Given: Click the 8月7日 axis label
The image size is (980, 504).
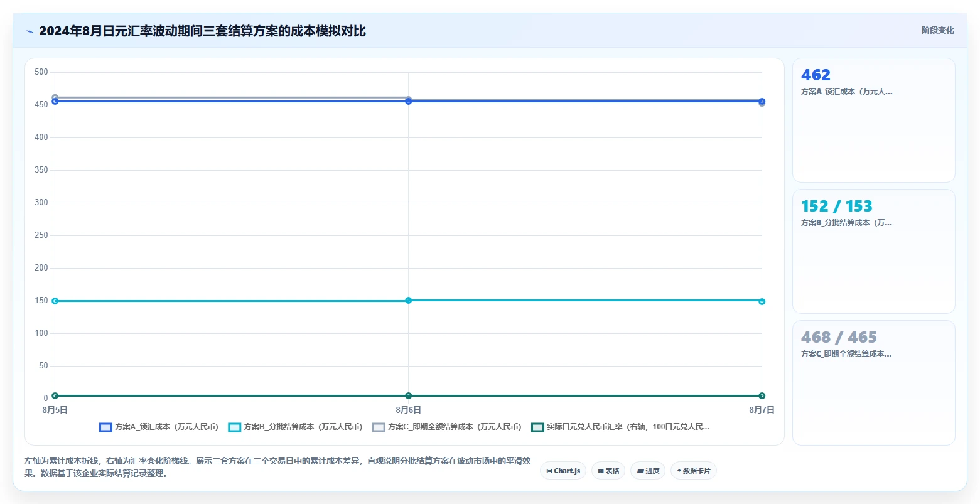Looking at the screenshot, I should [x=762, y=410].
